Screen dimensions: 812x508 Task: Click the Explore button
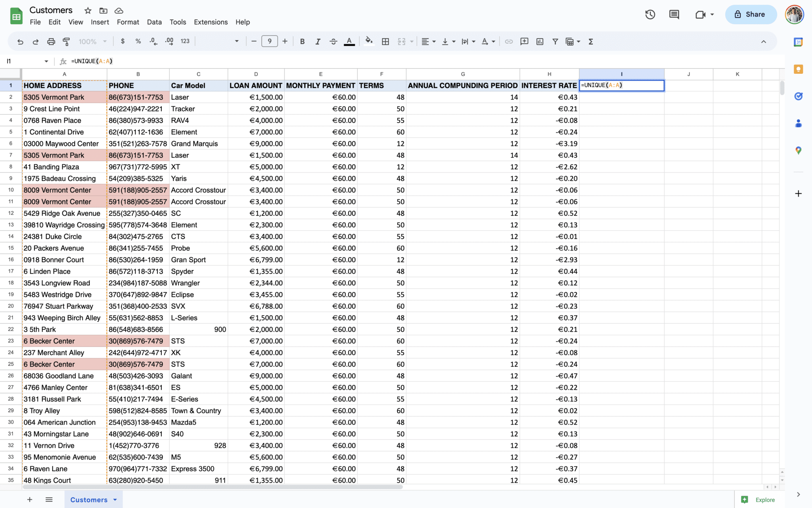pyautogui.click(x=758, y=500)
